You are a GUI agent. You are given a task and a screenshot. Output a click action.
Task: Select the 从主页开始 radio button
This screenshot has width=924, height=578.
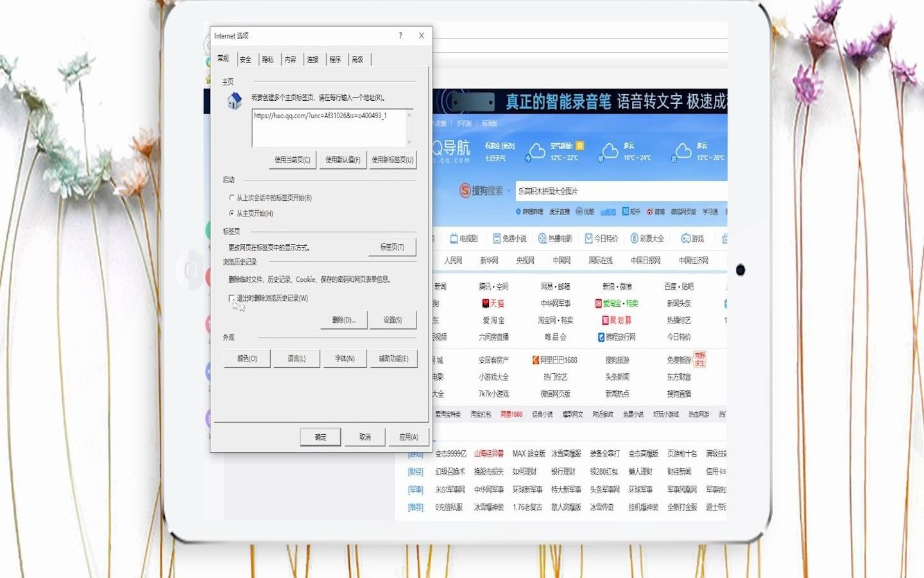232,213
